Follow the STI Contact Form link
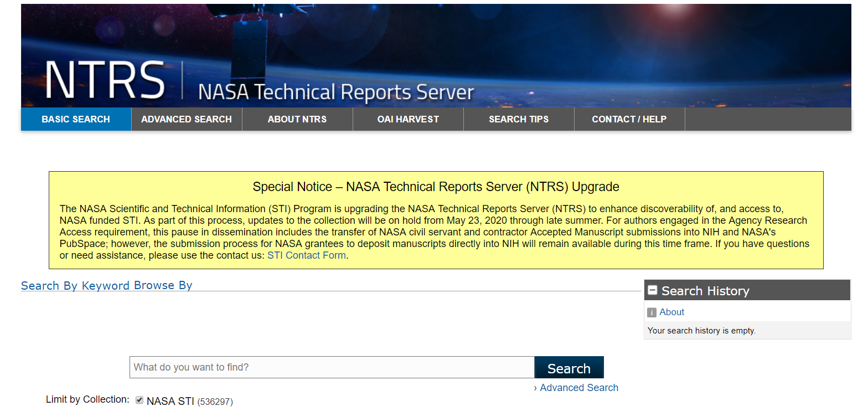The height and width of the screenshot is (411, 868). [x=307, y=255]
